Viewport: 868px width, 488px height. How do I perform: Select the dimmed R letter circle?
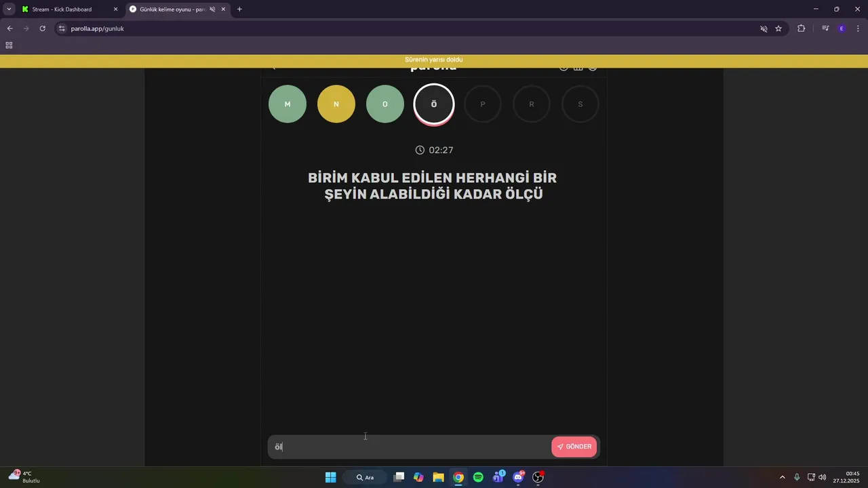coord(532,104)
